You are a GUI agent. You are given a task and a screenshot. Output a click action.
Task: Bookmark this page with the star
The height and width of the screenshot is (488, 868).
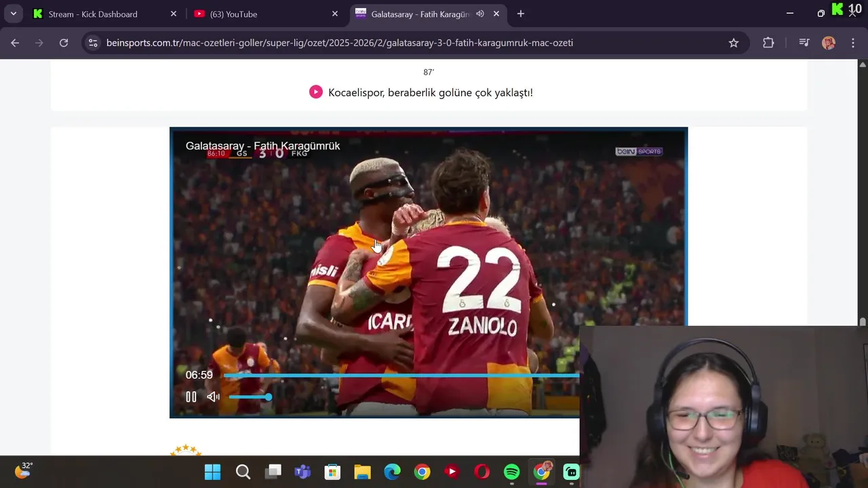(x=734, y=43)
